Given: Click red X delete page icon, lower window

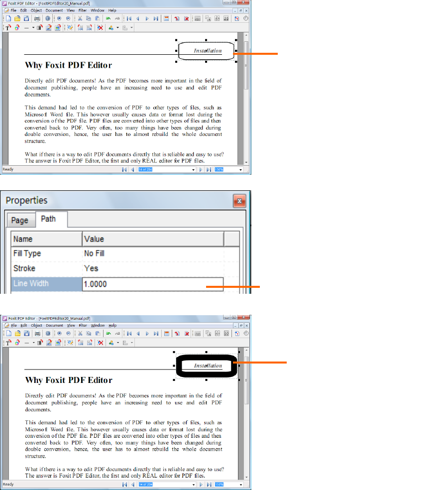Looking at the screenshot, I should (x=187, y=334).
